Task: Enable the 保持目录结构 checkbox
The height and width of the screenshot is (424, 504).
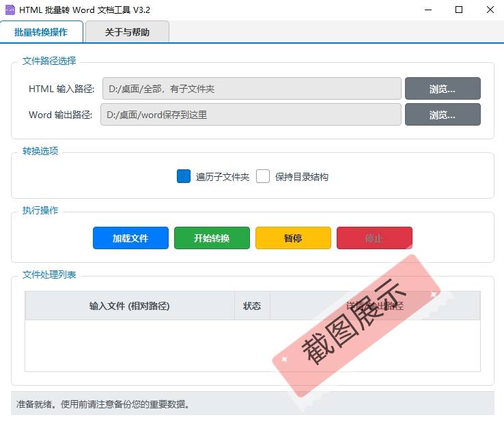Action: [x=263, y=176]
